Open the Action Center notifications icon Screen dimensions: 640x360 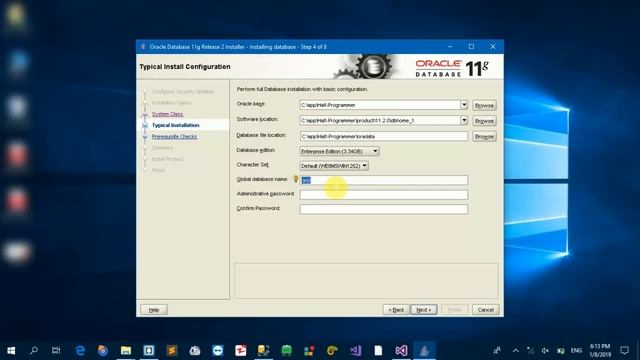[x=624, y=350]
